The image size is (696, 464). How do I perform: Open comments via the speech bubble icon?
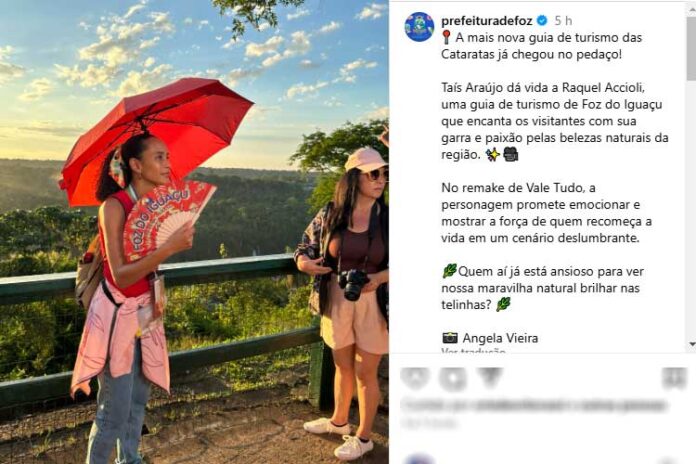point(452,378)
